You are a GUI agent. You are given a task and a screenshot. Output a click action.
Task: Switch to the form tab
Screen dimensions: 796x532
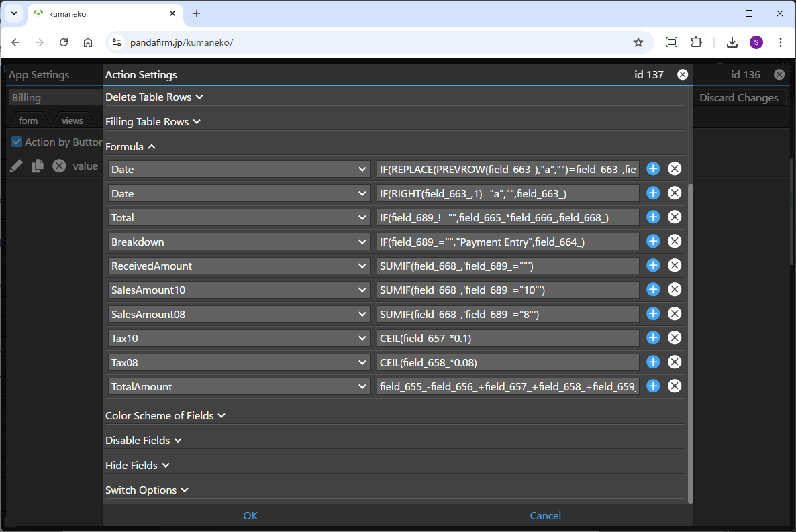(x=29, y=121)
